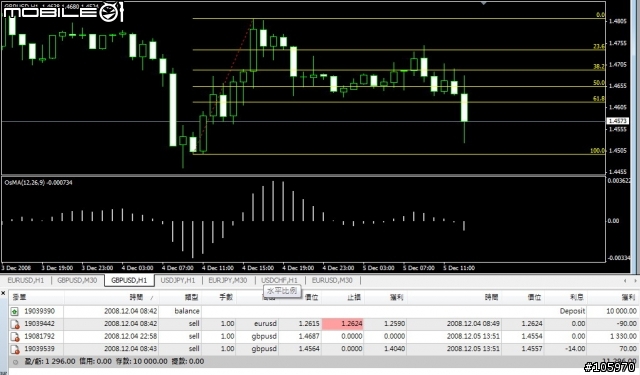Viewport: 640px width, 375px height.
Task: Click the close time 2008.12.04 08:49
Action: pyautogui.click(x=473, y=324)
